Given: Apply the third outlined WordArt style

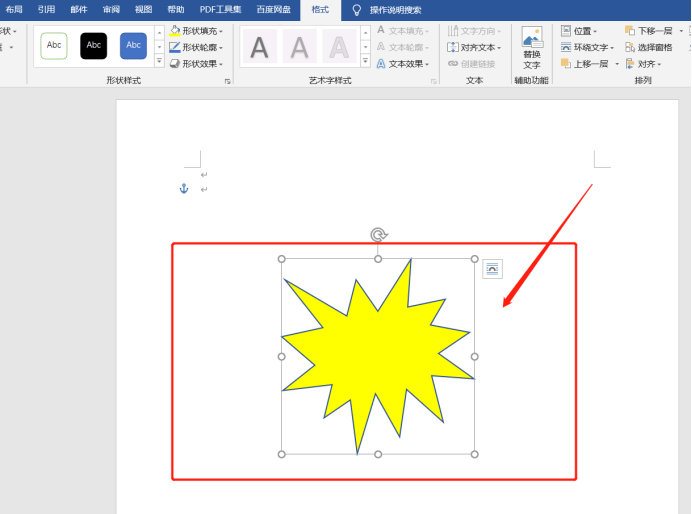Looking at the screenshot, I should 339,47.
